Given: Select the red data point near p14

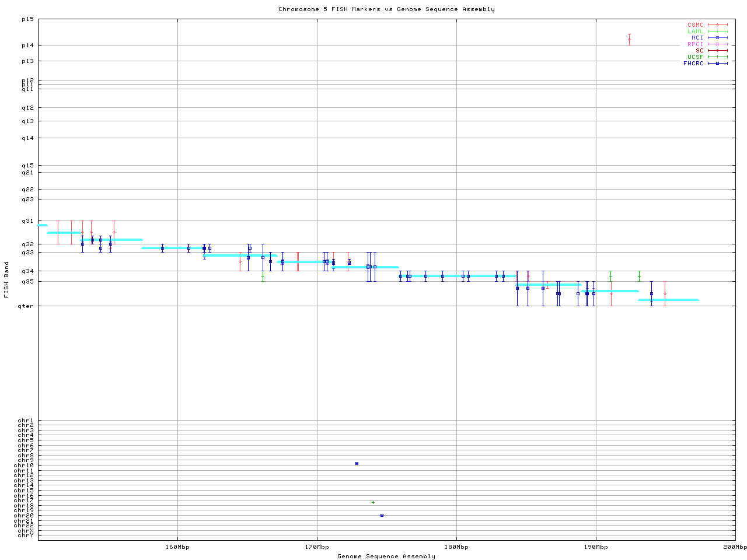Looking at the screenshot, I should click(629, 40).
